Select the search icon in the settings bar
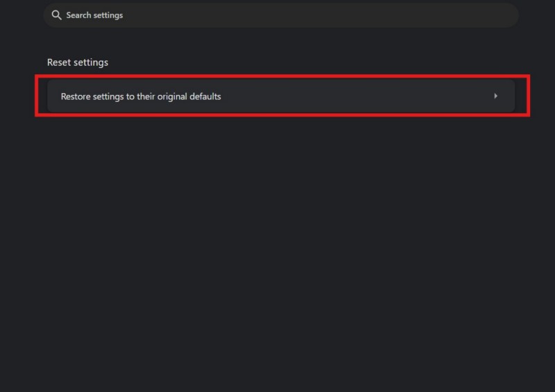 (57, 15)
